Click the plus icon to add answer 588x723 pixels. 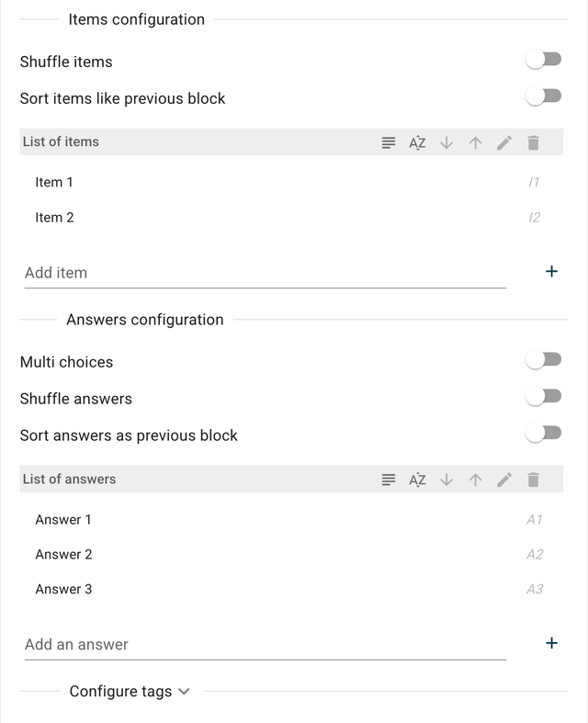[551, 643]
